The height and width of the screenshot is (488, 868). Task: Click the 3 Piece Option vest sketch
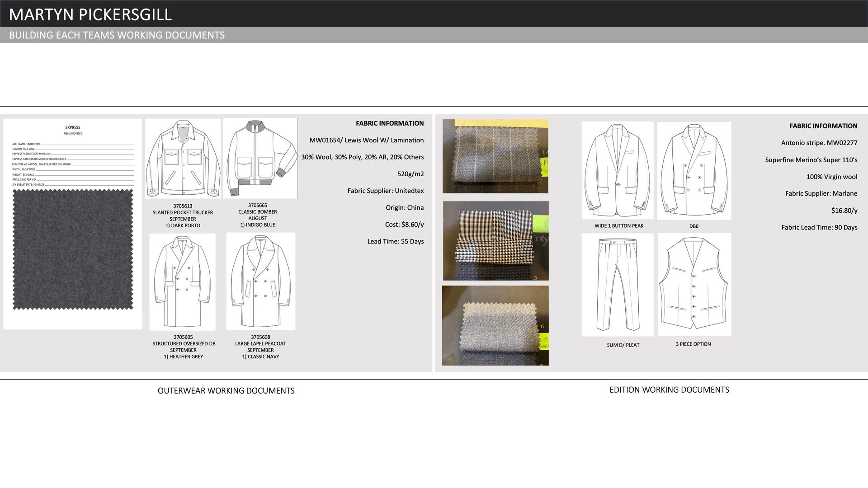point(694,284)
